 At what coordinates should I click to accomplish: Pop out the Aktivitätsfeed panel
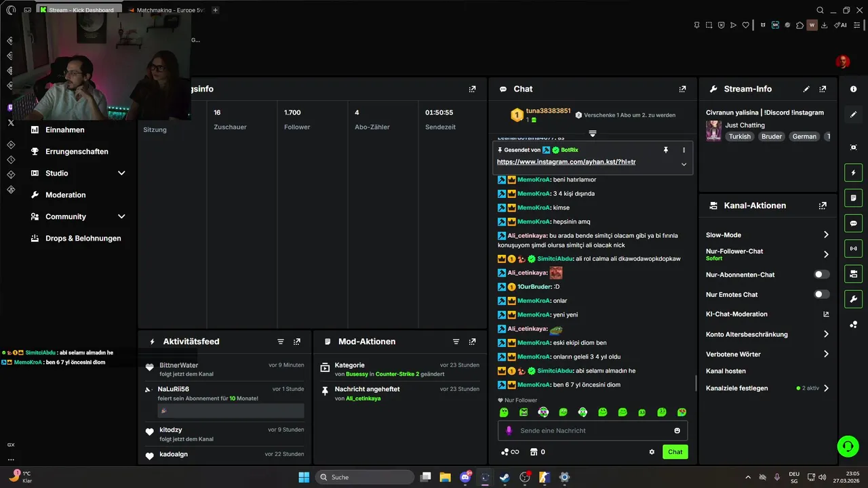296,342
